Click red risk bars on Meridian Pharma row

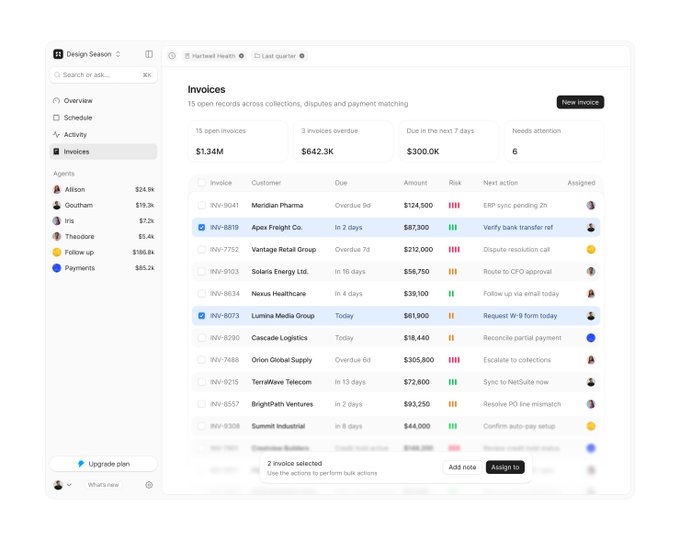click(454, 205)
